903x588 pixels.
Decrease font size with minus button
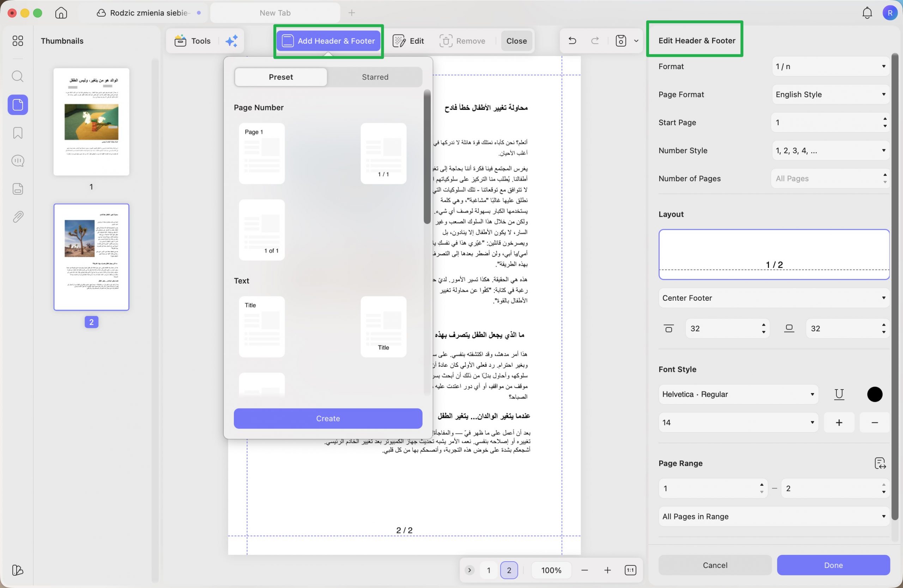[x=874, y=422]
